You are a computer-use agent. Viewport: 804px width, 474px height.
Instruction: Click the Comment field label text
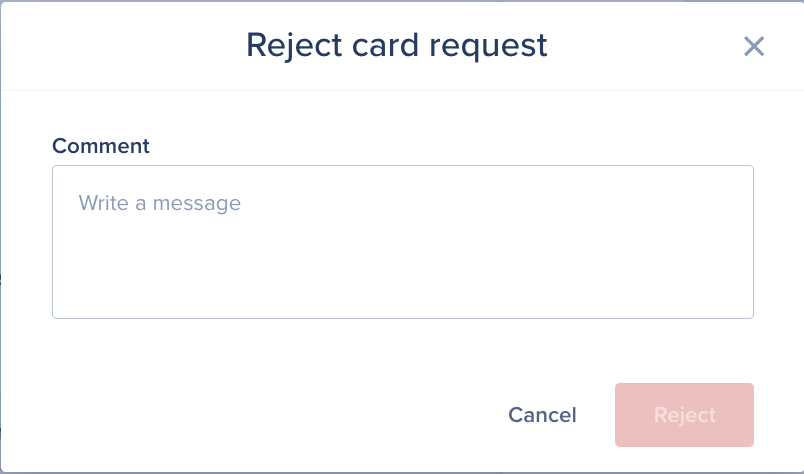100,146
